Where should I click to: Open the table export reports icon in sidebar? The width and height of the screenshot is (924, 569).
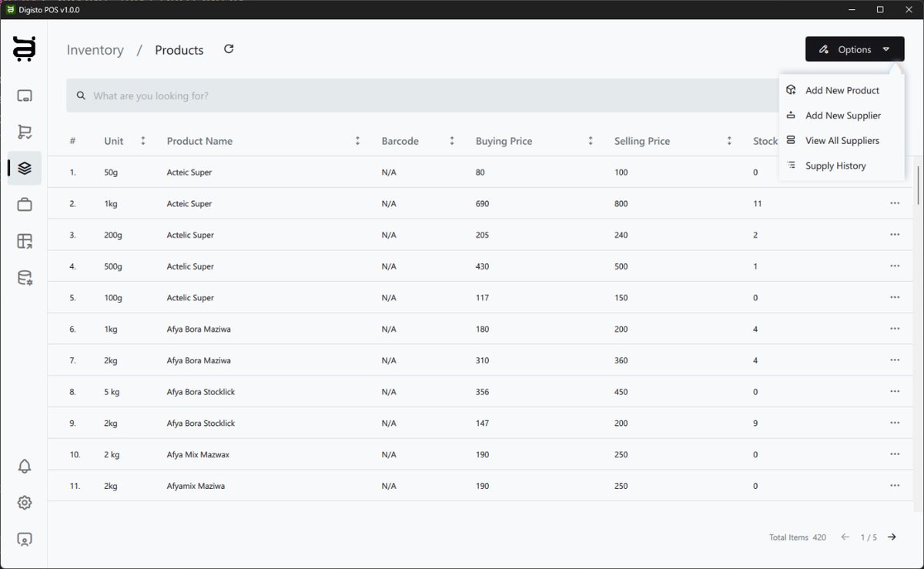25,241
